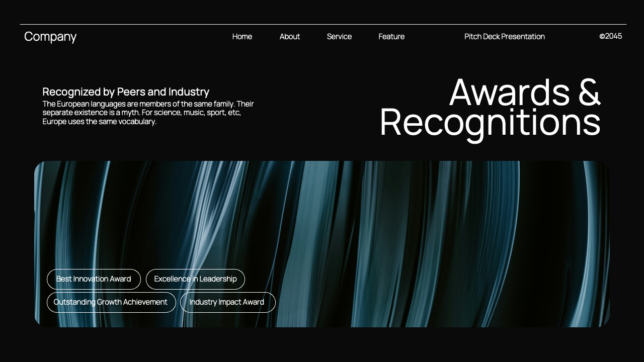Click the Excellence in Leadership pill
644x362 pixels.
pyautogui.click(x=195, y=279)
